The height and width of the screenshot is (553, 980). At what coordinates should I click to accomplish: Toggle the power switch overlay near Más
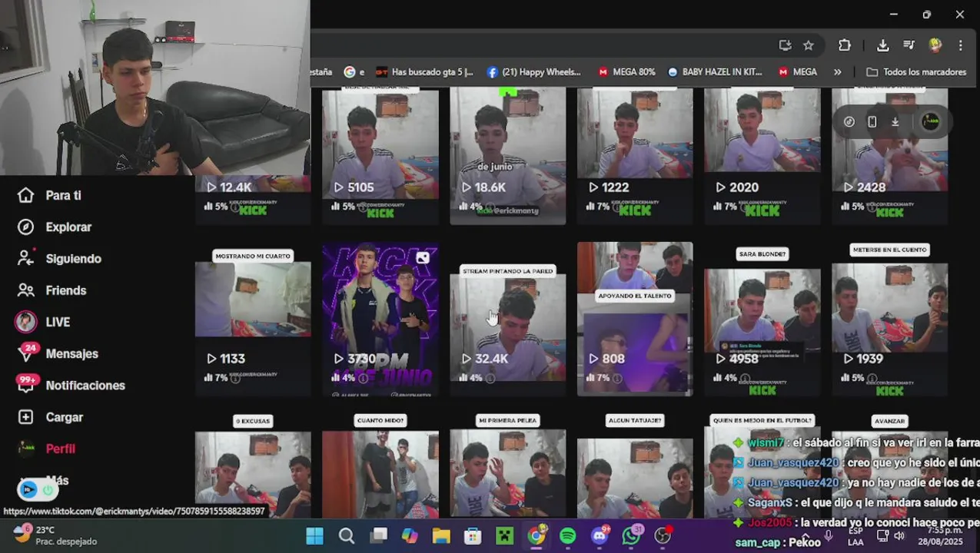coord(48,489)
